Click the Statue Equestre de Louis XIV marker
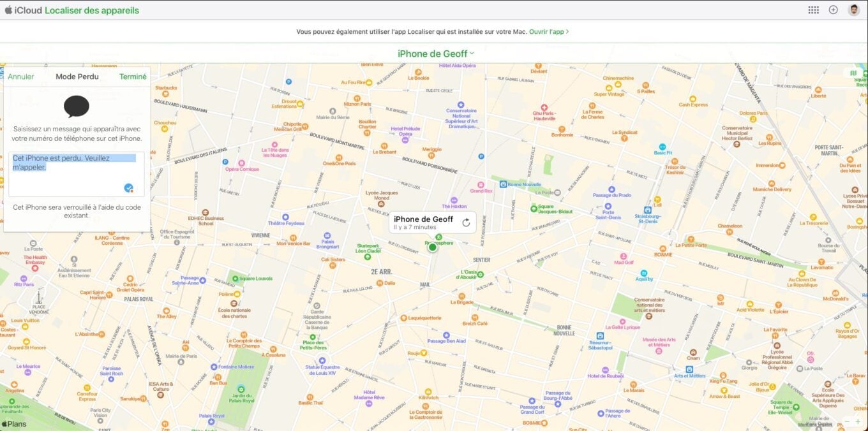868x431 pixels. [322, 360]
